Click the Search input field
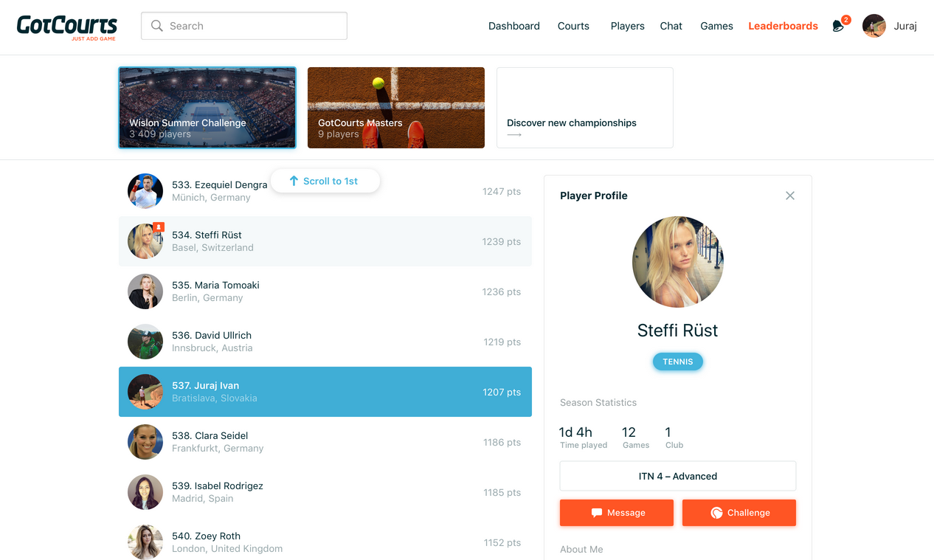Viewport: 934px width, 560px height. point(244,26)
